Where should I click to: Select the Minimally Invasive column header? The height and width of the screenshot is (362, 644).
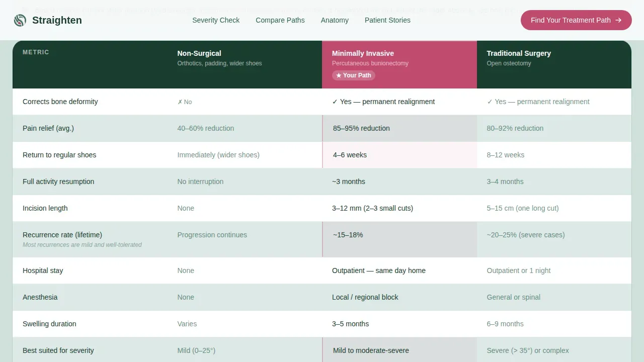pyautogui.click(x=399, y=65)
